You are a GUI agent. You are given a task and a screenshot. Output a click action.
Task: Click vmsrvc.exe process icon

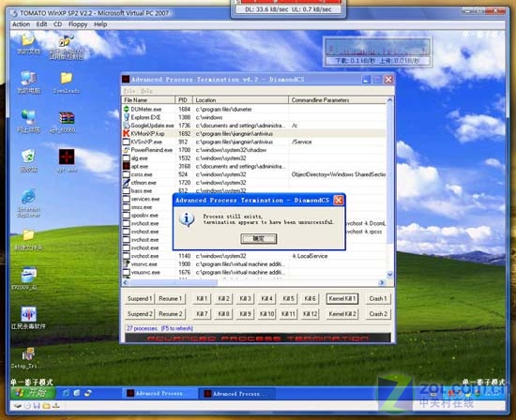tap(127, 263)
